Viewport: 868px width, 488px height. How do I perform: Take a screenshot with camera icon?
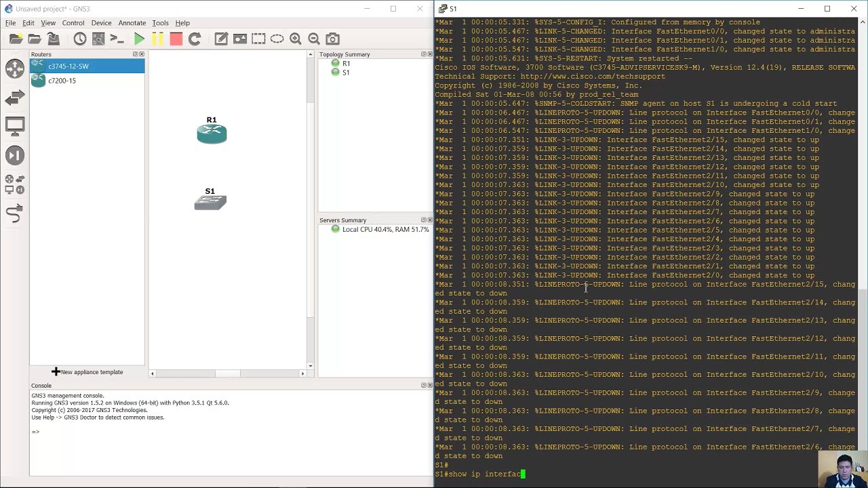pyautogui.click(x=332, y=39)
